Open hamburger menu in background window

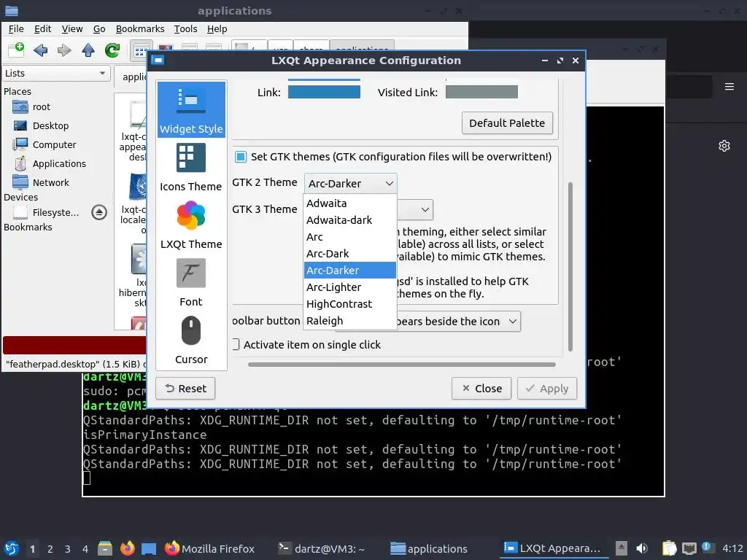pos(729,87)
